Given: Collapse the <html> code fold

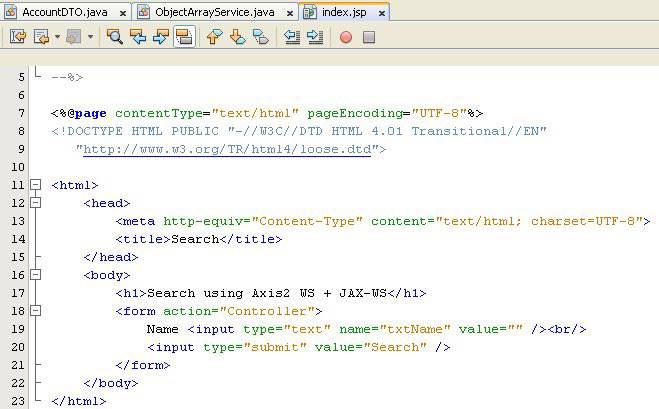Looking at the screenshot, I should 36,185.
